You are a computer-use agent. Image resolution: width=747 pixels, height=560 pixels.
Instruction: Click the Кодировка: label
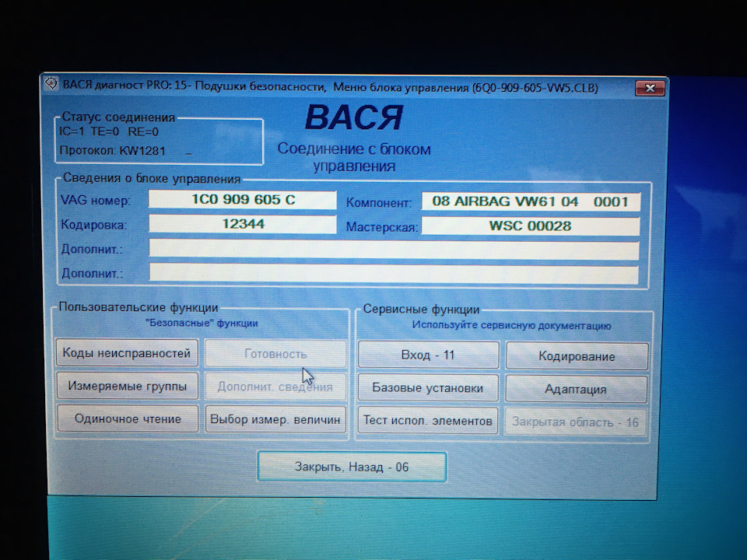94,225
